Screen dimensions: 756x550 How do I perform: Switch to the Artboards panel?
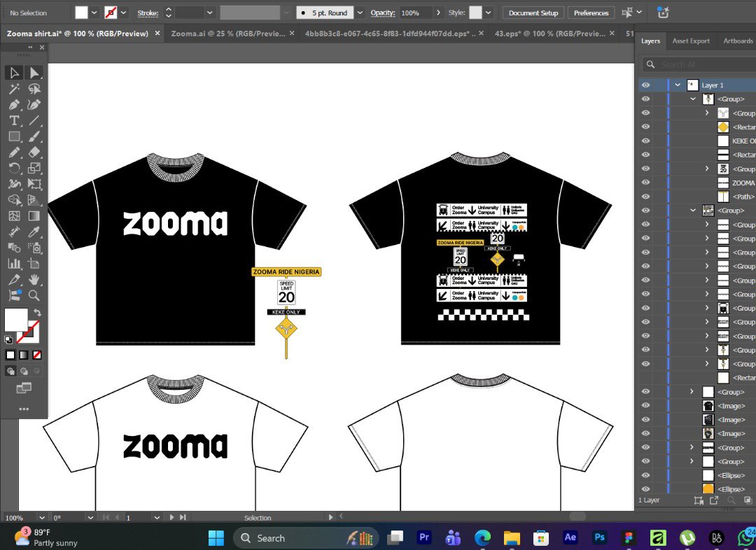pyautogui.click(x=737, y=41)
